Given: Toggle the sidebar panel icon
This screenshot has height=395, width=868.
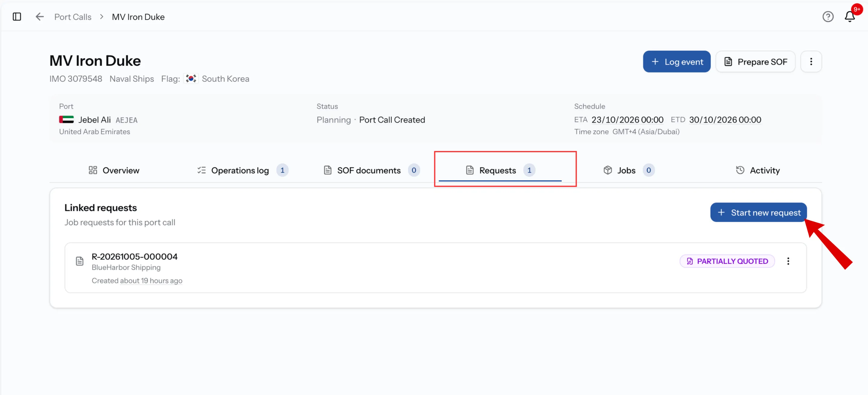Looking at the screenshot, I should pos(17,17).
